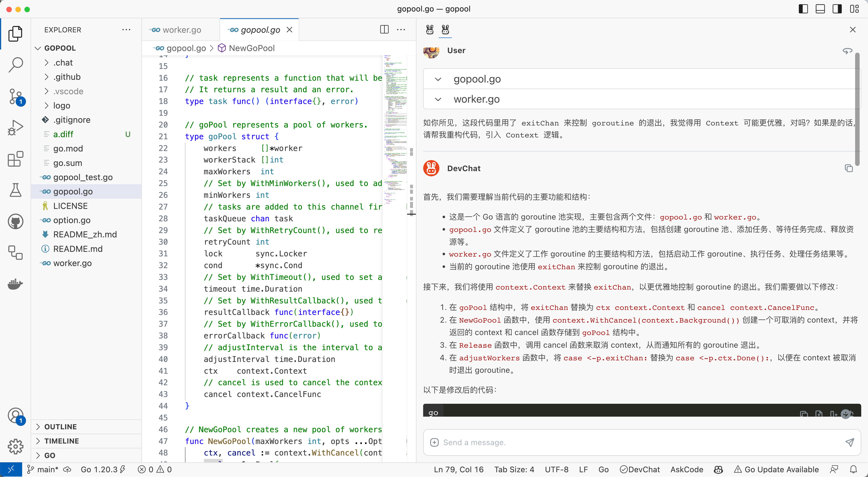Copy code from the go code block
This screenshot has width=868, height=477.
[804, 414]
